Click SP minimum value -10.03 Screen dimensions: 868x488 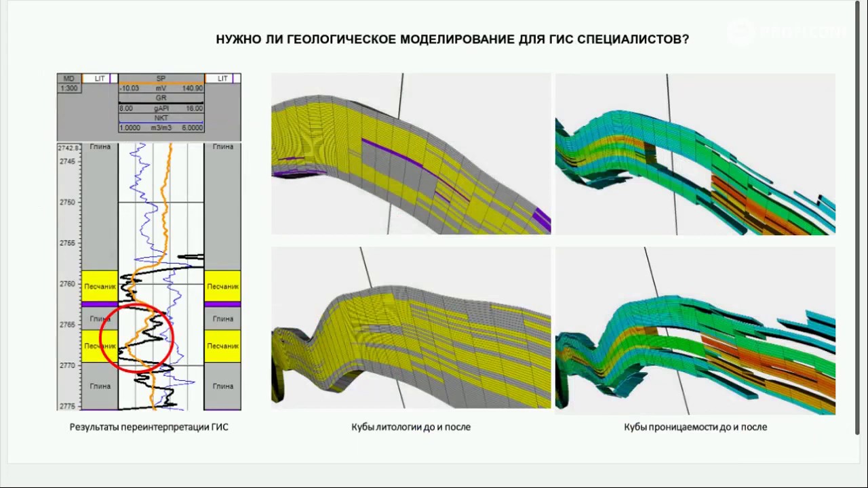pyautogui.click(x=130, y=89)
